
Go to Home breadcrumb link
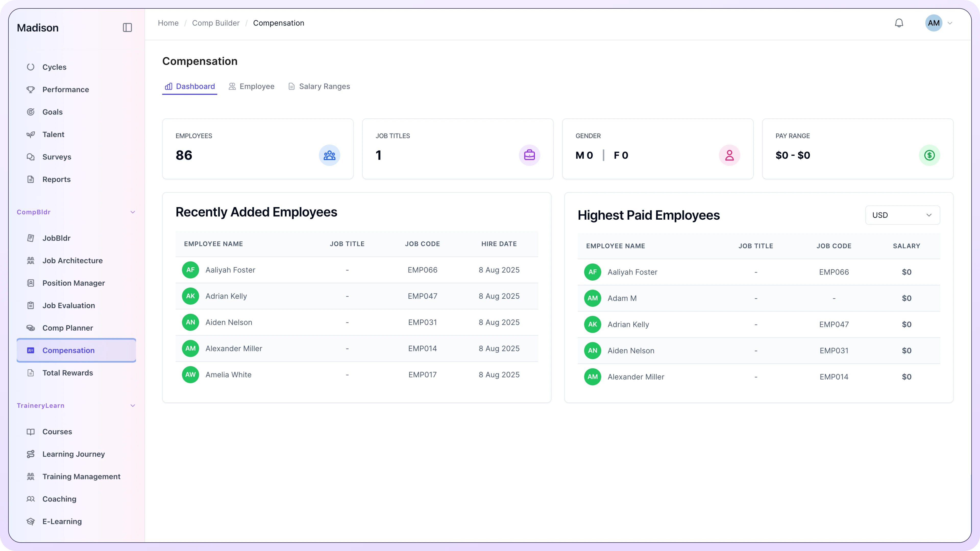pyautogui.click(x=168, y=23)
